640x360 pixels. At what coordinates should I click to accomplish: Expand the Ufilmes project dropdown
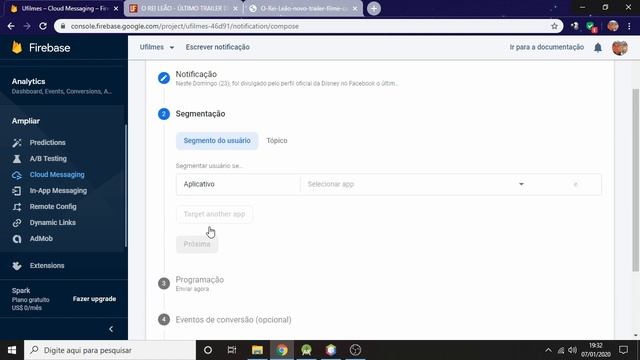(x=157, y=47)
